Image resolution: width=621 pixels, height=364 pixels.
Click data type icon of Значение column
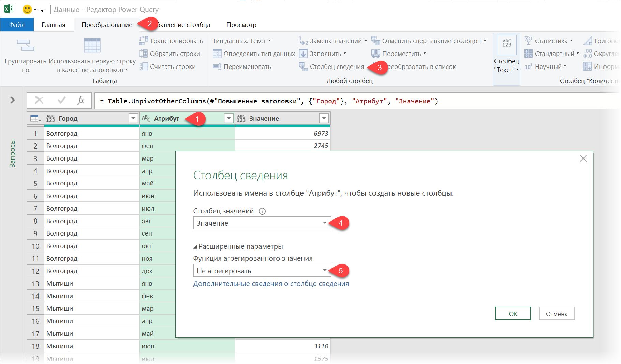coord(241,118)
